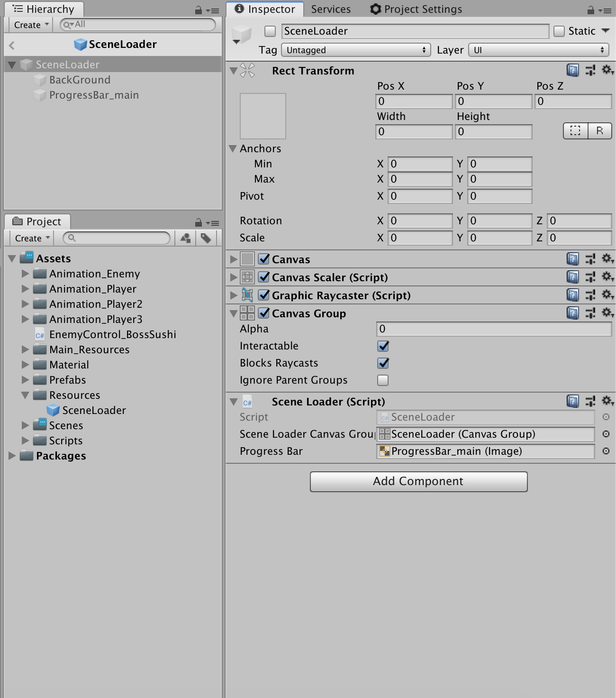Screen dimensions: 616x698
Task: Disable Graphic Raycaster component checkbox
Action: (x=264, y=295)
